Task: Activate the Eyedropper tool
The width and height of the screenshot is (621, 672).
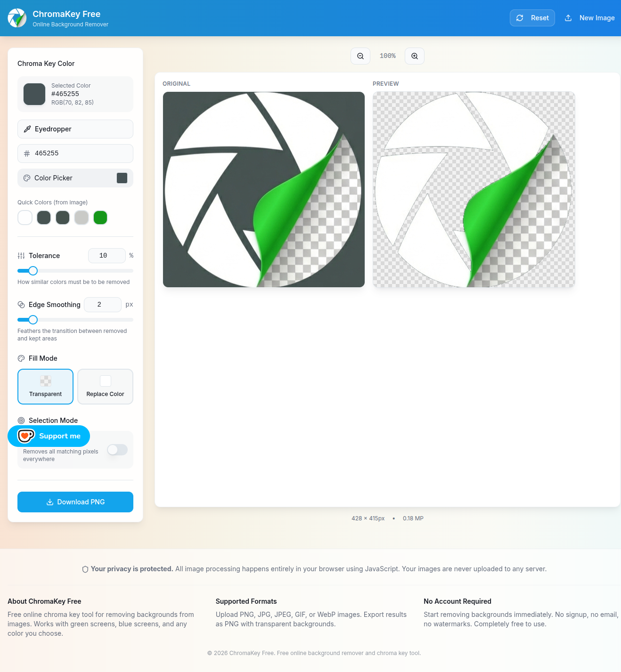Action: click(x=75, y=129)
